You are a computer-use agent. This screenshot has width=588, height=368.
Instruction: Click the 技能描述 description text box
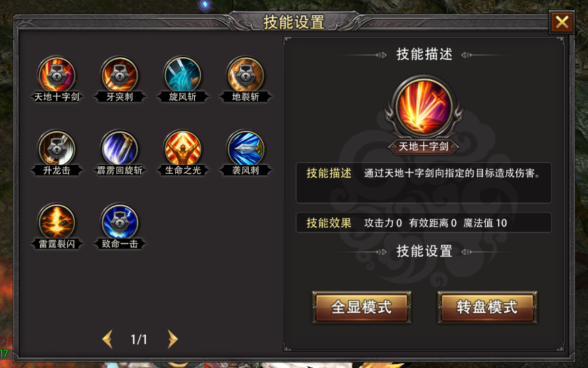pyautogui.click(x=424, y=183)
